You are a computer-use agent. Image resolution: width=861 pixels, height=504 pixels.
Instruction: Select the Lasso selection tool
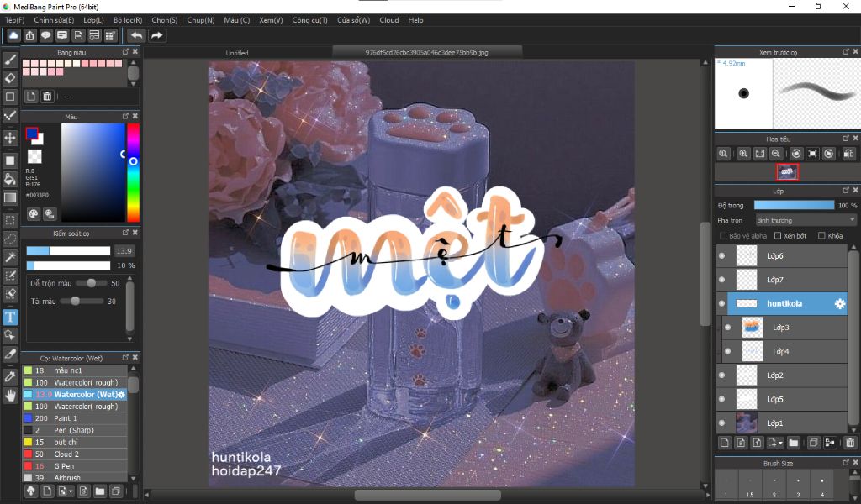(10, 239)
